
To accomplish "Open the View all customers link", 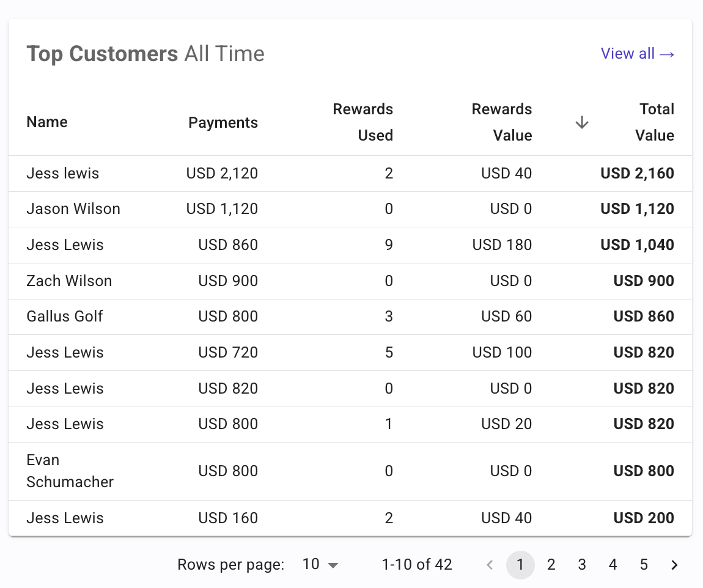I will point(638,54).
